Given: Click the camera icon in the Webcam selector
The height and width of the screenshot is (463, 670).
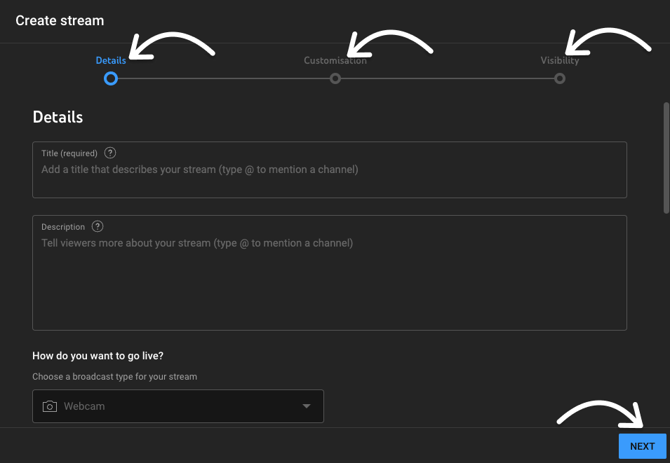Looking at the screenshot, I should tap(50, 406).
